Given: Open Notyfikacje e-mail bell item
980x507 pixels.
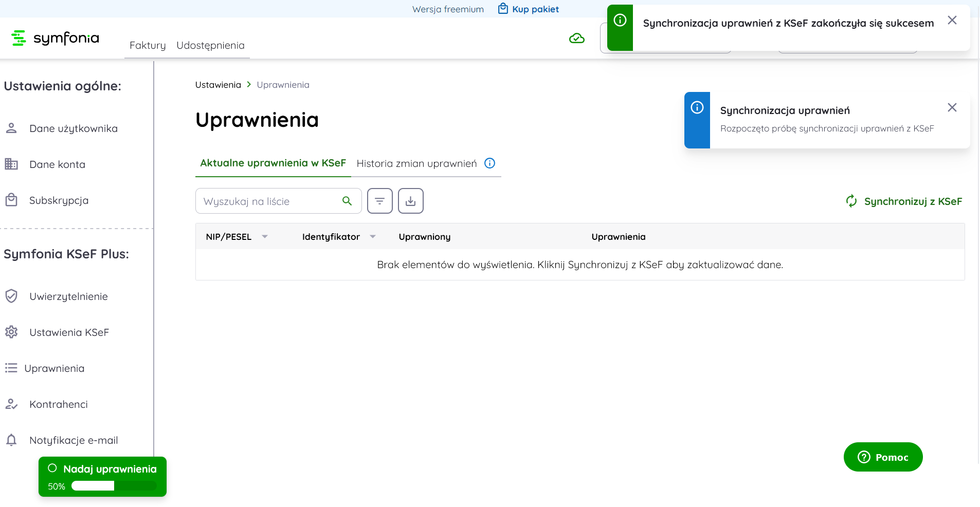Looking at the screenshot, I should click(73, 440).
